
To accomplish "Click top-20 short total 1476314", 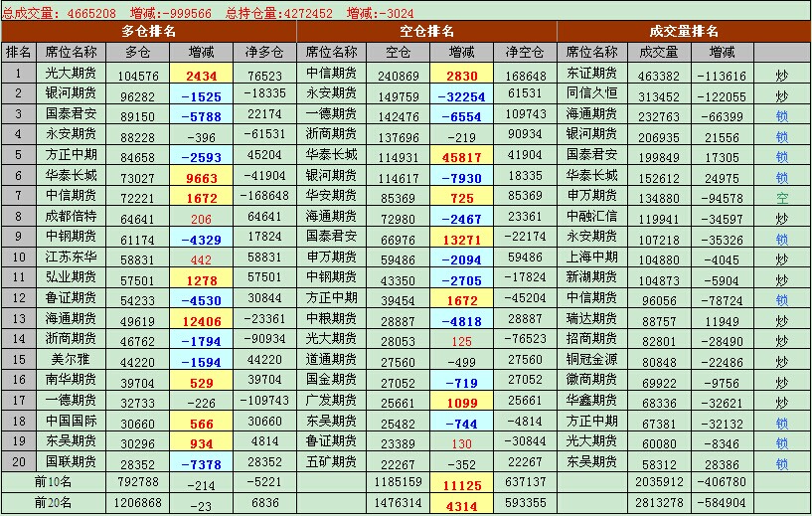I will tap(399, 503).
